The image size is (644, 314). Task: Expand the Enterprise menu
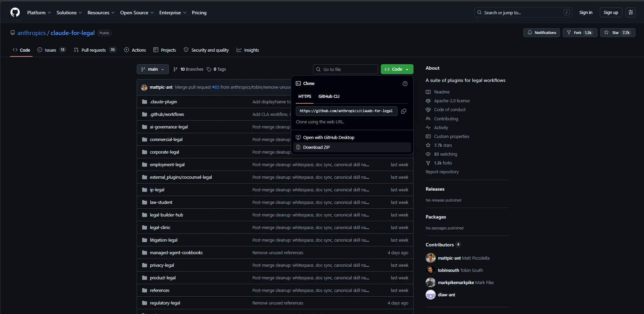point(173,13)
